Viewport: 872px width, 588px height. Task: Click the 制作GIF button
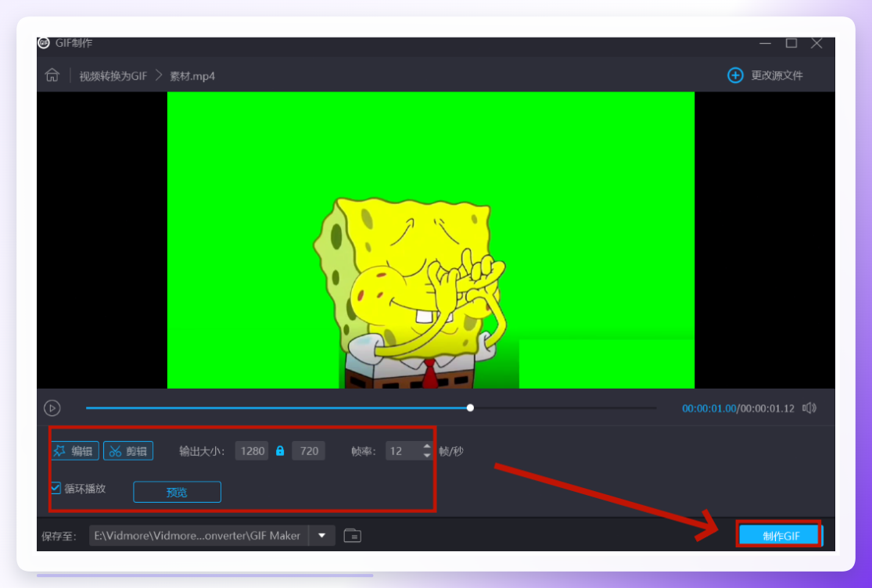(x=780, y=535)
